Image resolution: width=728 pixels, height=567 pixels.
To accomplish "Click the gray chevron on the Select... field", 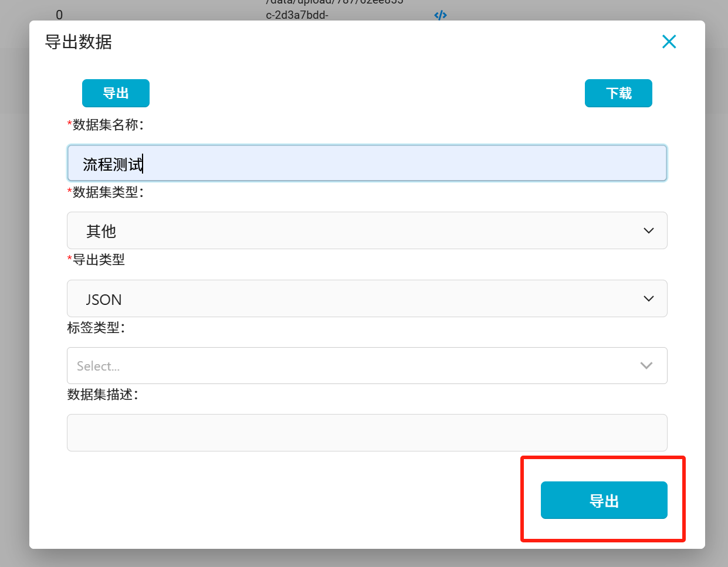I will tap(646, 366).
